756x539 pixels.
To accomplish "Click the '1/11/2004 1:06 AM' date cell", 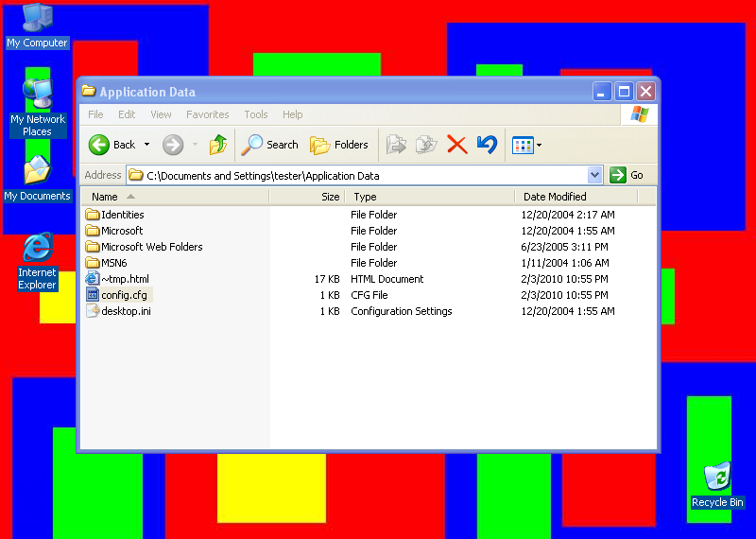I will 565,263.
